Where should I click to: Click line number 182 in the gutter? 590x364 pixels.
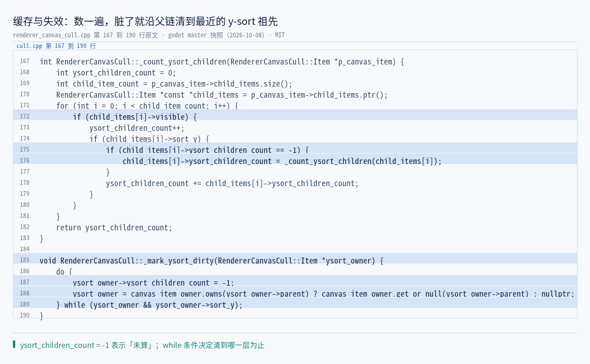[24, 227]
